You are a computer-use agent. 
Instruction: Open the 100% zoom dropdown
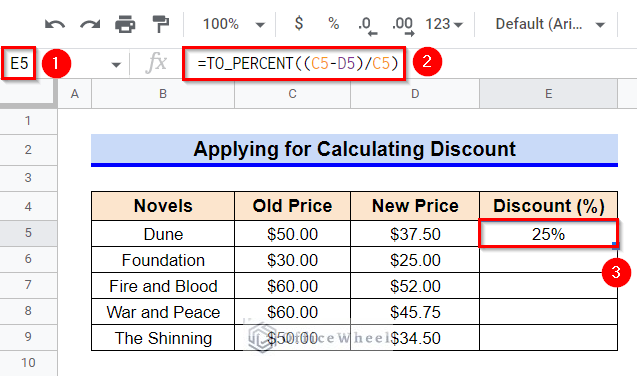pos(234,24)
